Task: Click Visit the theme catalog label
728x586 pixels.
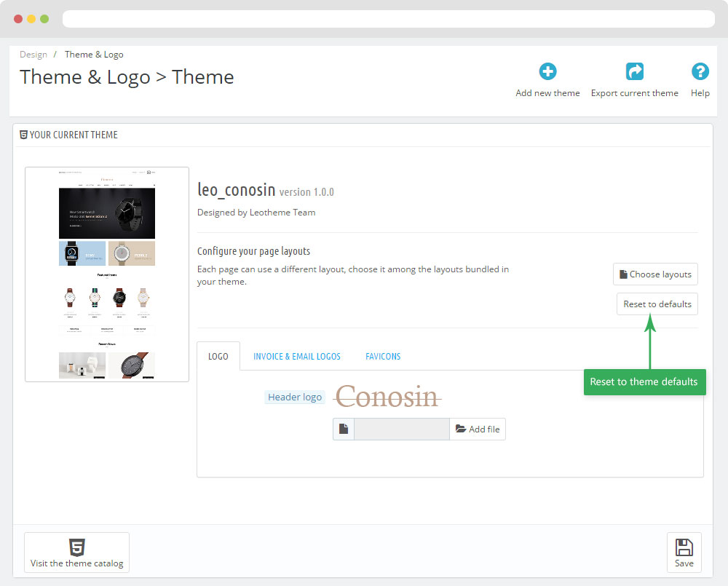Action: [x=76, y=563]
